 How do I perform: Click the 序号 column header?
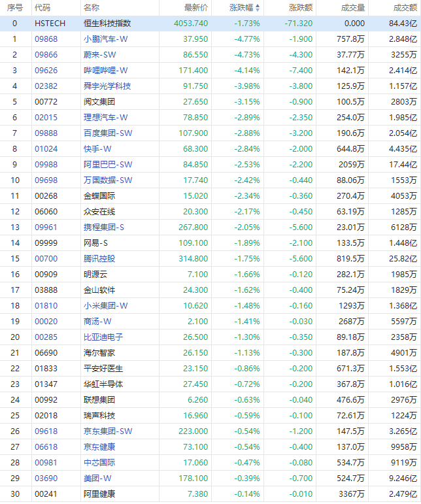[15, 8]
